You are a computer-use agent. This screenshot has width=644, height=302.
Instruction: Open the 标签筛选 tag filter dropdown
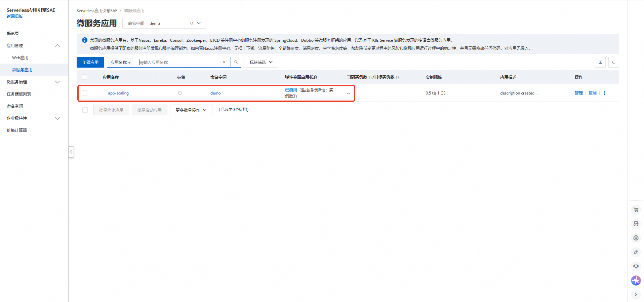pyautogui.click(x=261, y=62)
